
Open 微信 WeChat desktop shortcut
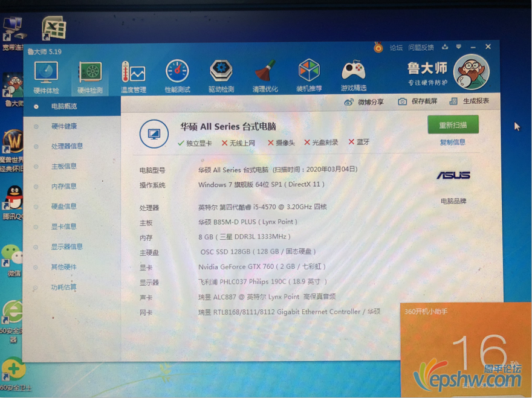[13, 261]
